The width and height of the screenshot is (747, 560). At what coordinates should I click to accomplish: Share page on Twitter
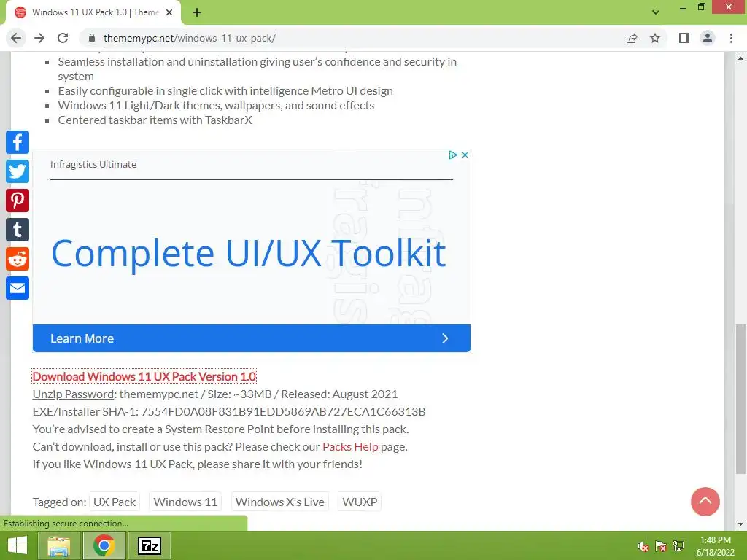click(18, 171)
